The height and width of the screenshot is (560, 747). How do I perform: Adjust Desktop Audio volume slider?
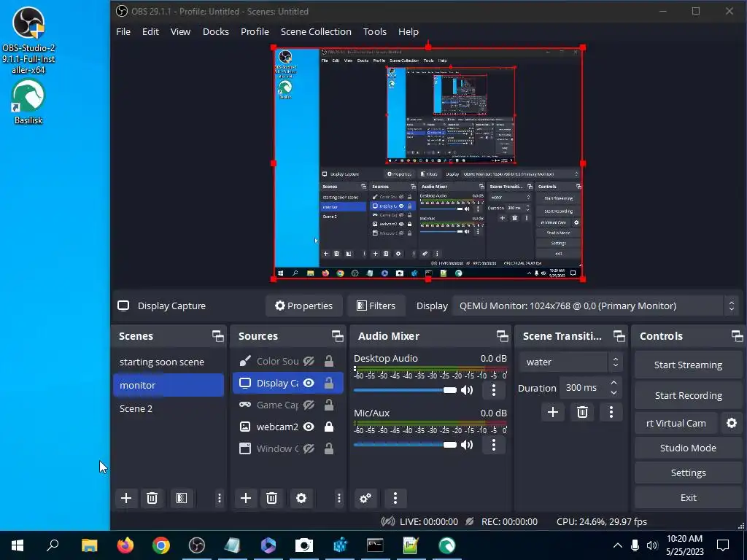pos(406,390)
